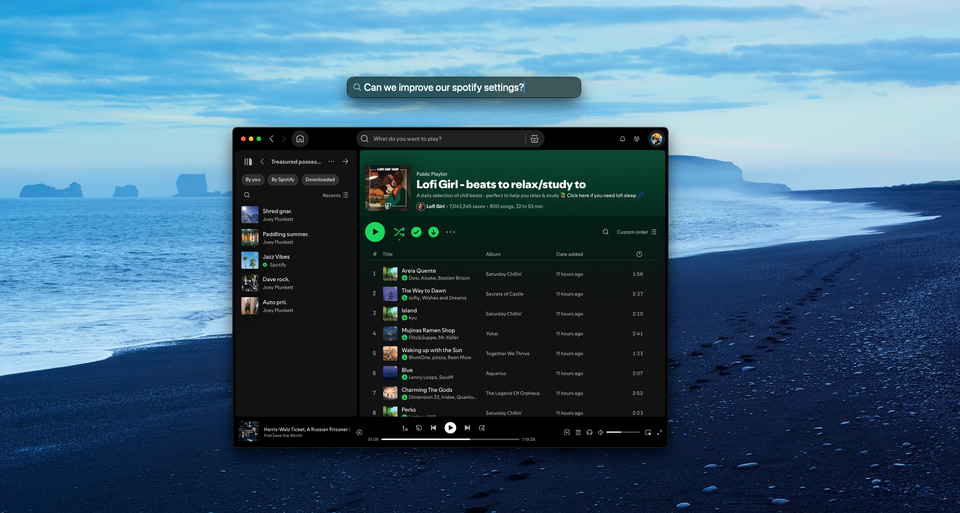960x513 pixels.
Task: Open Custom order dropdown
Action: tap(637, 232)
